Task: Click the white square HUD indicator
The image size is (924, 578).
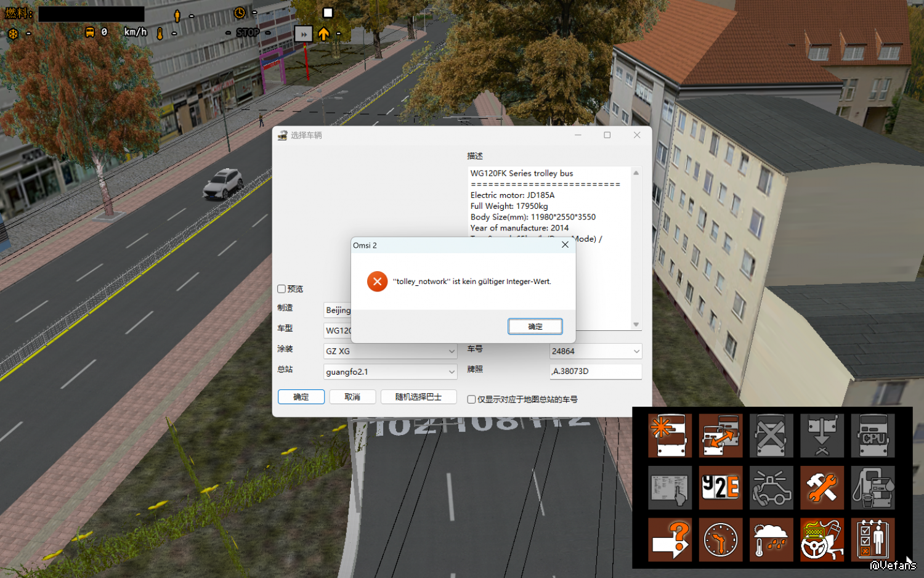Action: (x=328, y=13)
